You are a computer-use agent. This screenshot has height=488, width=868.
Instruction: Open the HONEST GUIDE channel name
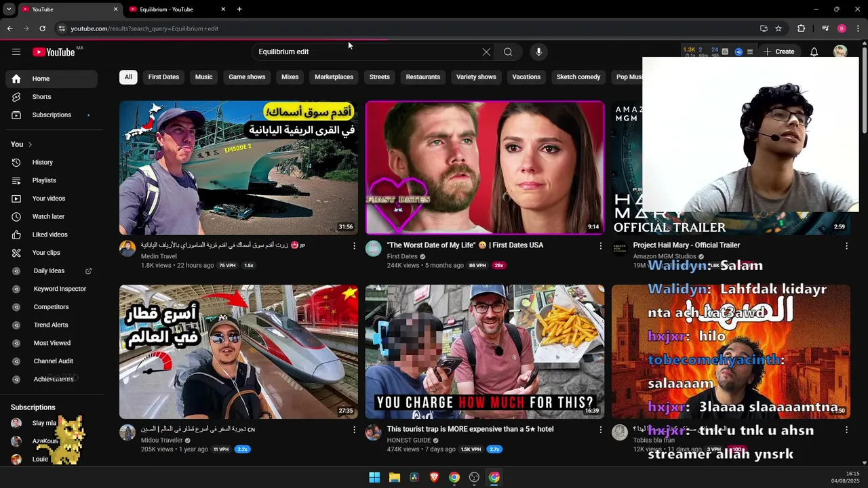click(x=409, y=441)
